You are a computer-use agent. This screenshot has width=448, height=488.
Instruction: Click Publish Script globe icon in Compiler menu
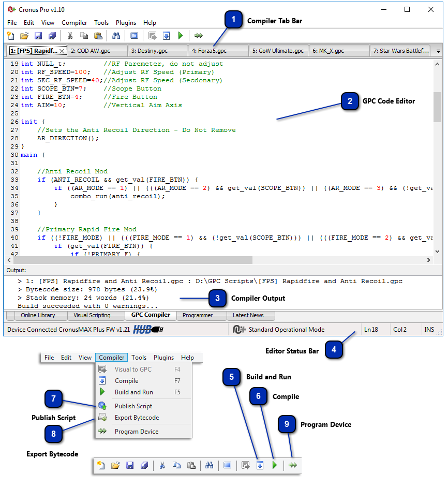click(x=102, y=406)
